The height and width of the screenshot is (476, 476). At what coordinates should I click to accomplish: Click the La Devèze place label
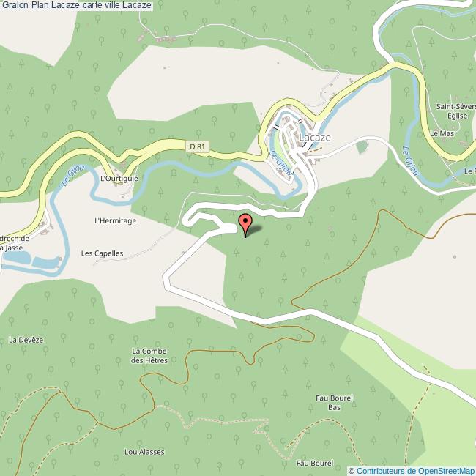(26, 340)
